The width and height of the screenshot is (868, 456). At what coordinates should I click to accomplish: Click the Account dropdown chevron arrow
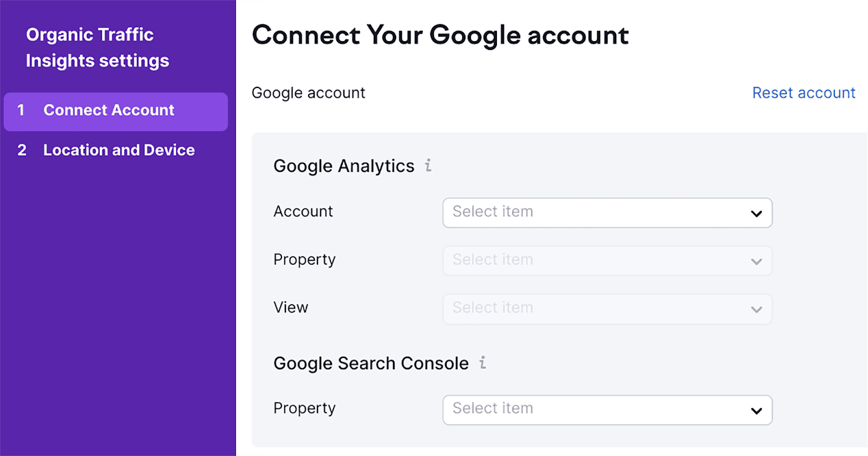756,213
